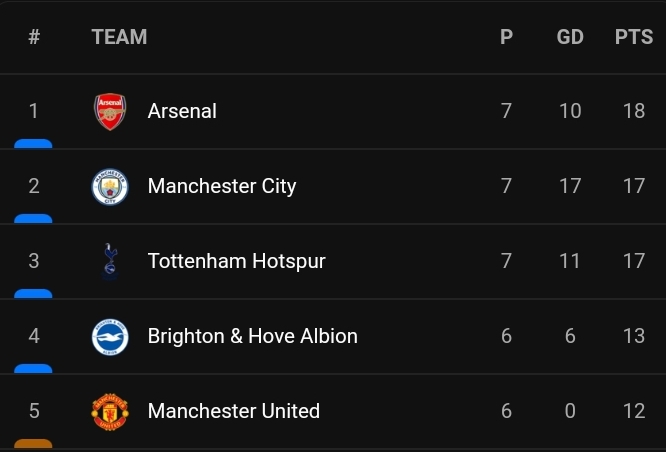This screenshot has height=452, width=666.
Task: Click orange qualification marker under rank 5
Action: (33, 444)
